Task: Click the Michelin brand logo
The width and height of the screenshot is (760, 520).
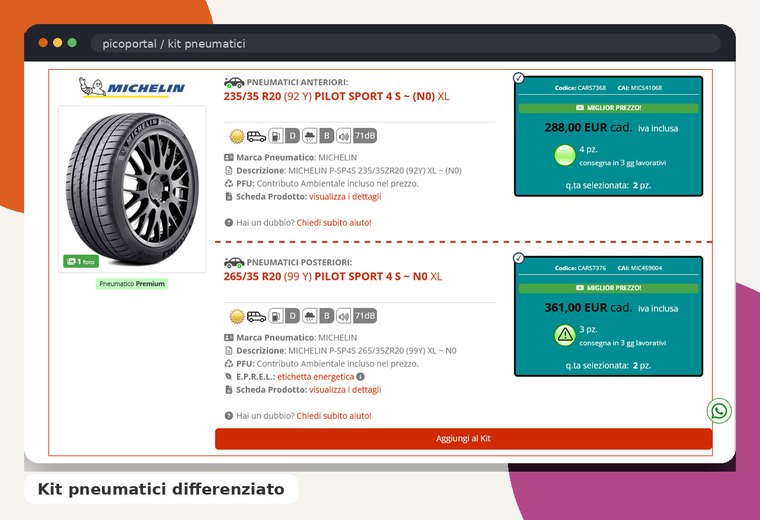Action: [132, 87]
